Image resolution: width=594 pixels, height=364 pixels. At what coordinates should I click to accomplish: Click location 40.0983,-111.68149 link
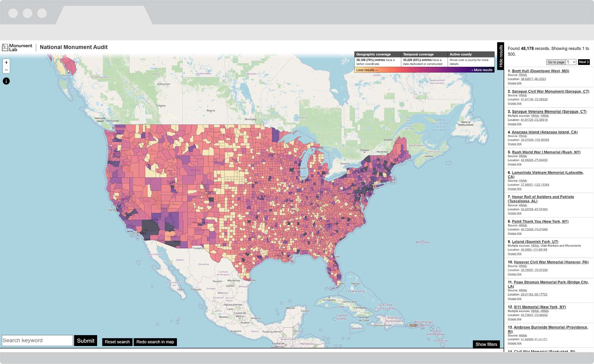coord(533,250)
